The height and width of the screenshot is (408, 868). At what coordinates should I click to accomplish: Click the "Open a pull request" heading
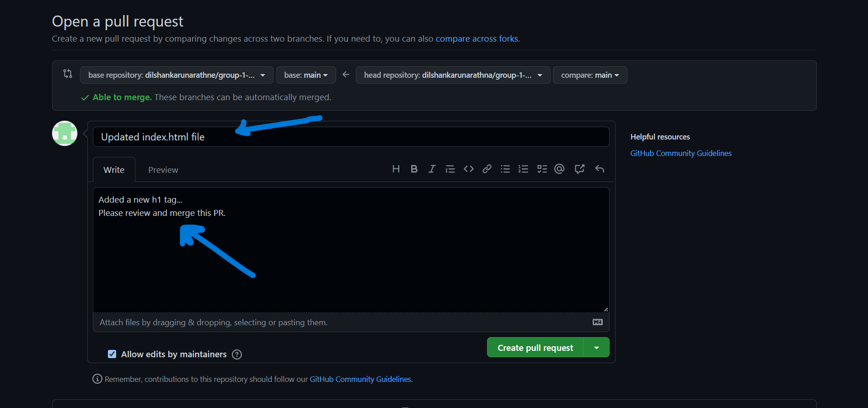click(118, 21)
